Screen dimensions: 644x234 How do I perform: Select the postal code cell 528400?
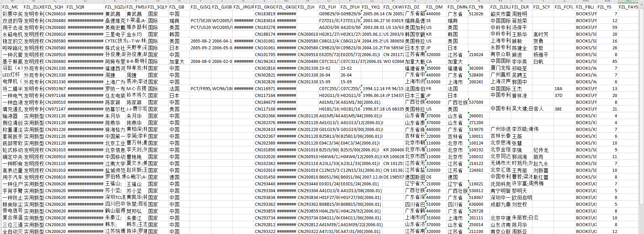pos(479,75)
